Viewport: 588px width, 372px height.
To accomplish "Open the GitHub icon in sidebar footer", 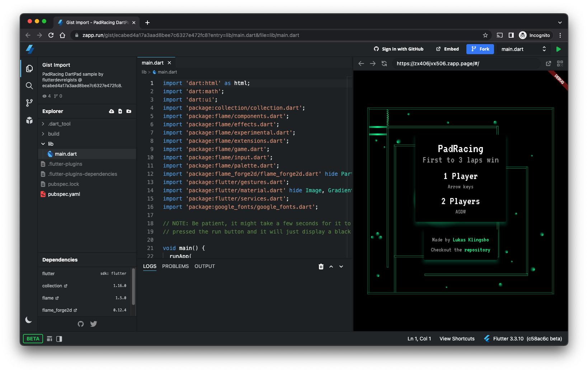I will [x=81, y=324].
